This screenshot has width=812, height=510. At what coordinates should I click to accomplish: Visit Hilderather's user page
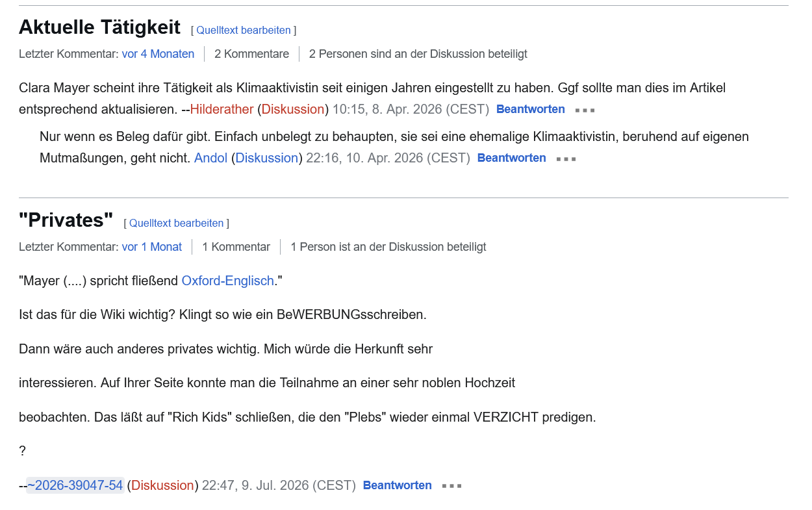pyautogui.click(x=222, y=109)
